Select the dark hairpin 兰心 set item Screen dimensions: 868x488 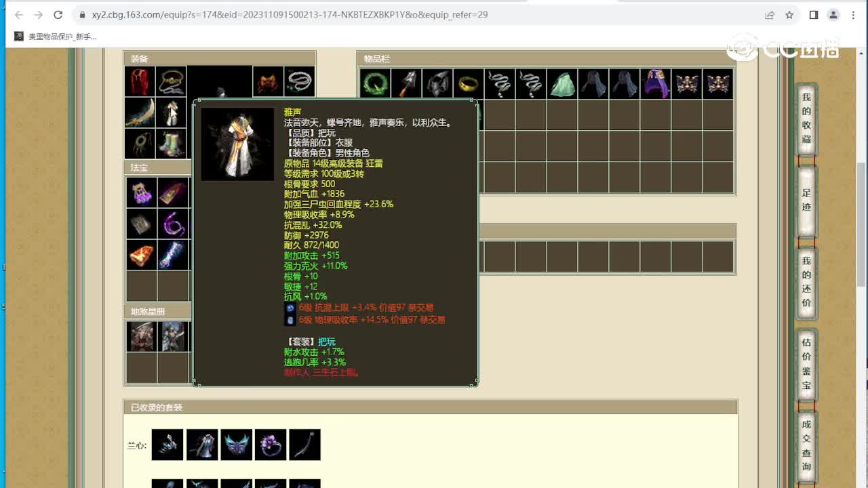point(304,445)
